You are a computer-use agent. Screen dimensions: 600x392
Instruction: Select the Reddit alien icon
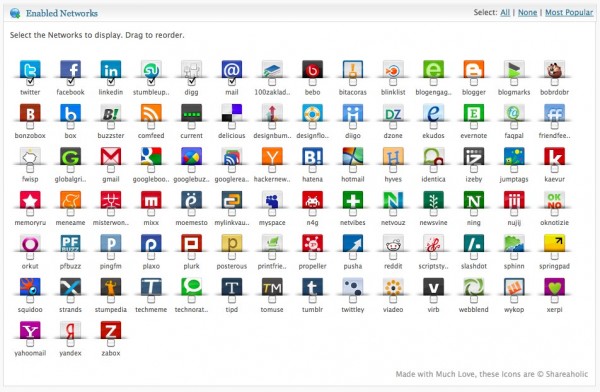point(393,243)
